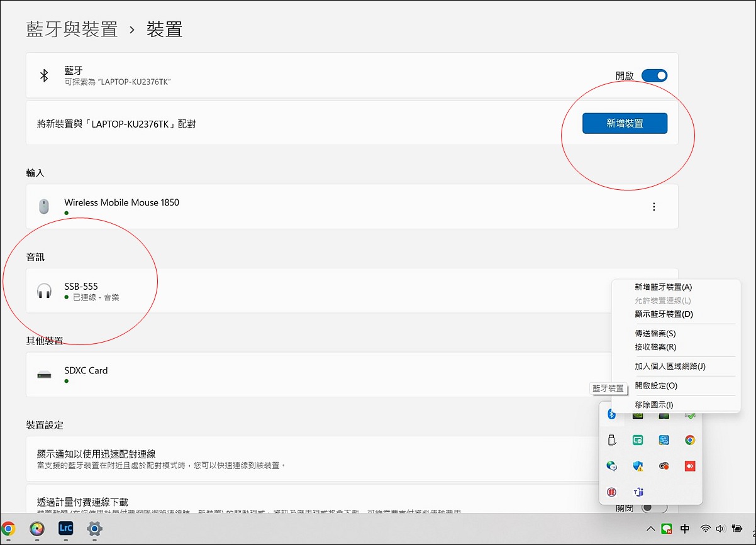Click the Safely Remove Hardware USB icon

tap(611, 440)
